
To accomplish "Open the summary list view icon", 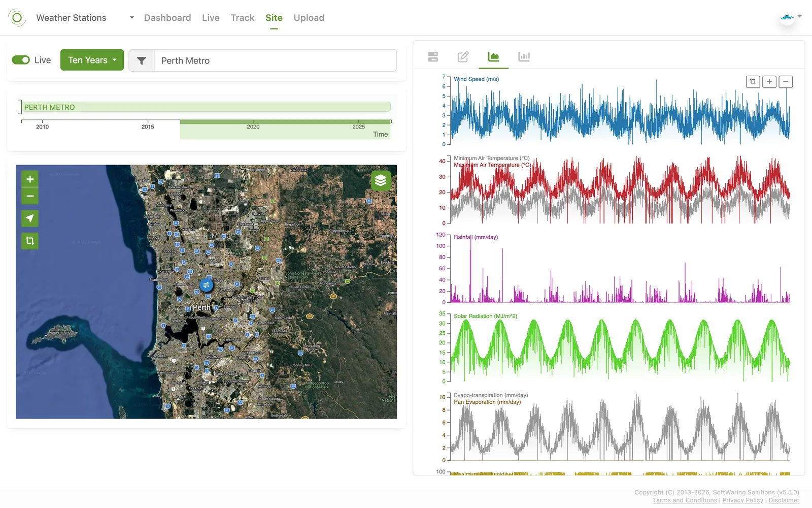I will [433, 56].
